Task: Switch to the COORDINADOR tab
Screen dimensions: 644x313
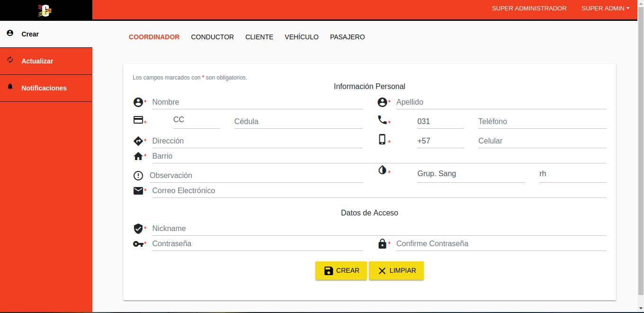Action: (154, 37)
